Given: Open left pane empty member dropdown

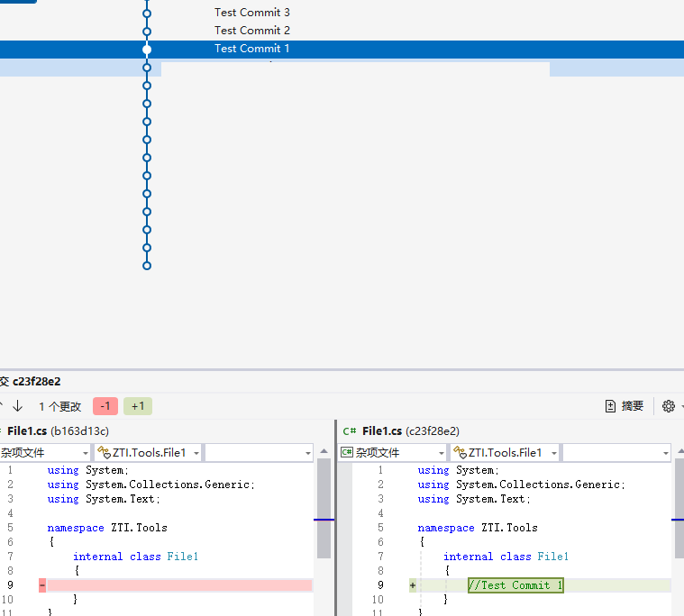Looking at the screenshot, I should click(x=260, y=453).
